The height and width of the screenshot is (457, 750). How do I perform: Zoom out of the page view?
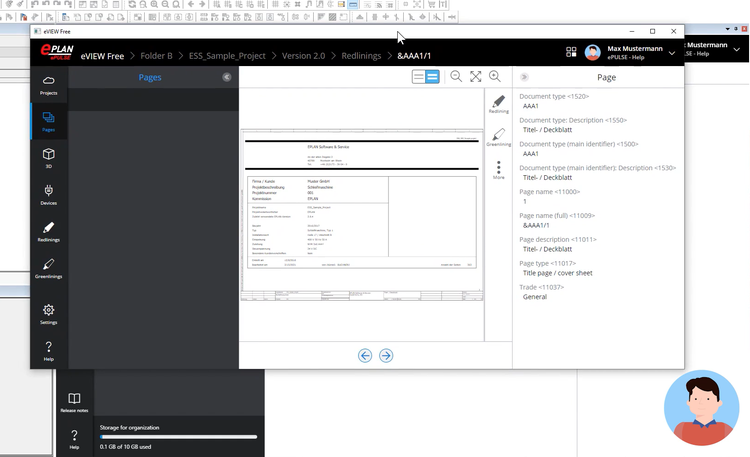click(456, 77)
